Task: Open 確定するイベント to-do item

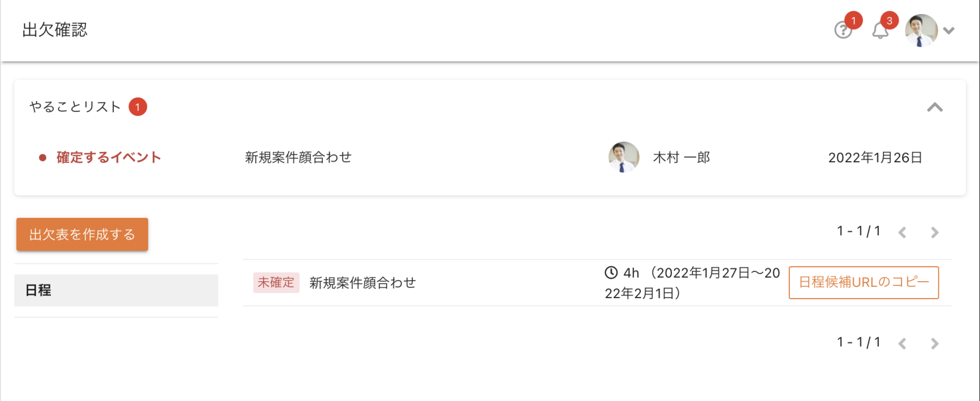Action: 109,158
